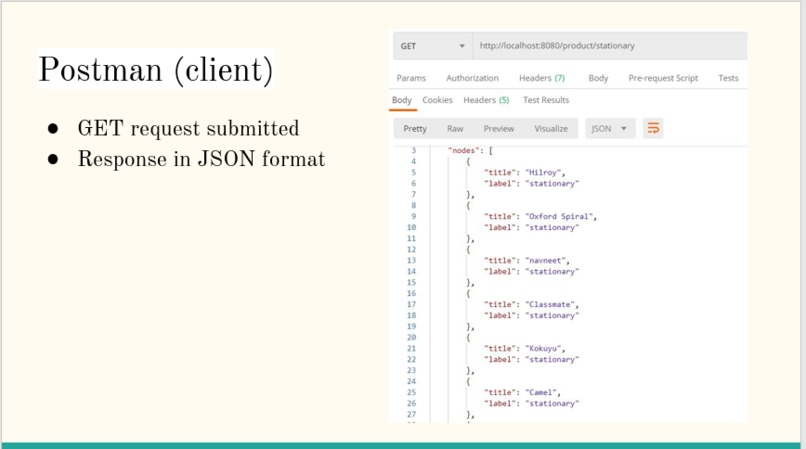The width and height of the screenshot is (806, 449).
Task: Click the "GET request submitted" bullet
Action: click(188, 128)
